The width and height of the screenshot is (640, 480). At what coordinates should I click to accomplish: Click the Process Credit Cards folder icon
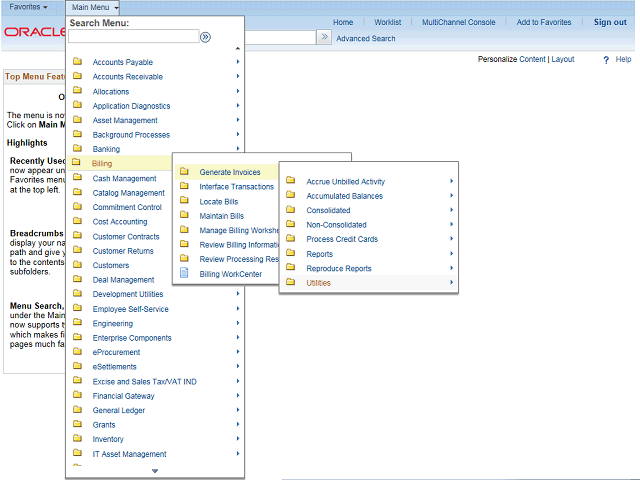click(x=290, y=239)
